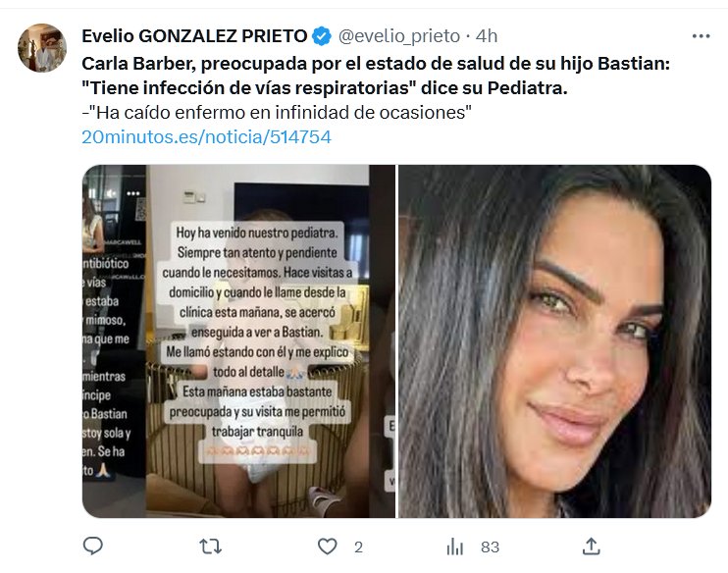Open the @evelio_prieto handle
728x573 pixels.
click(x=398, y=35)
